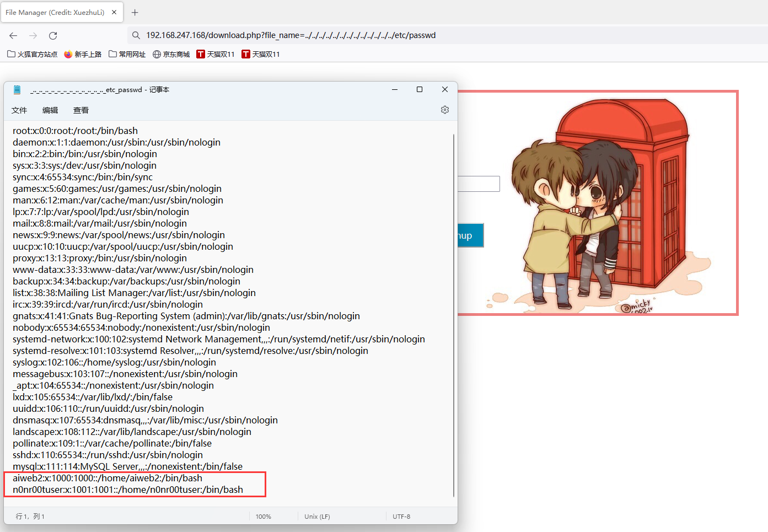768x532 pixels.
Task: Click the partially hidden web page input field
Action: click(479, 184)
